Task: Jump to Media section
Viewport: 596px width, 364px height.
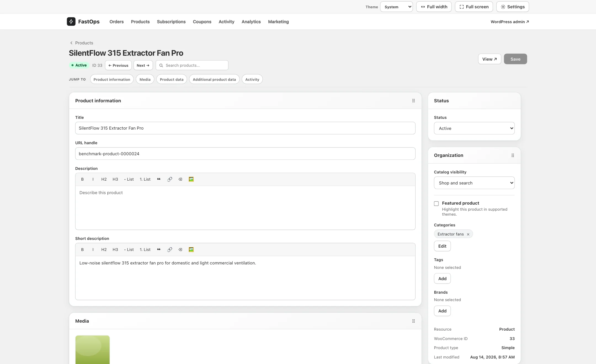Action: pyautogui.click(x=145, y=79)
